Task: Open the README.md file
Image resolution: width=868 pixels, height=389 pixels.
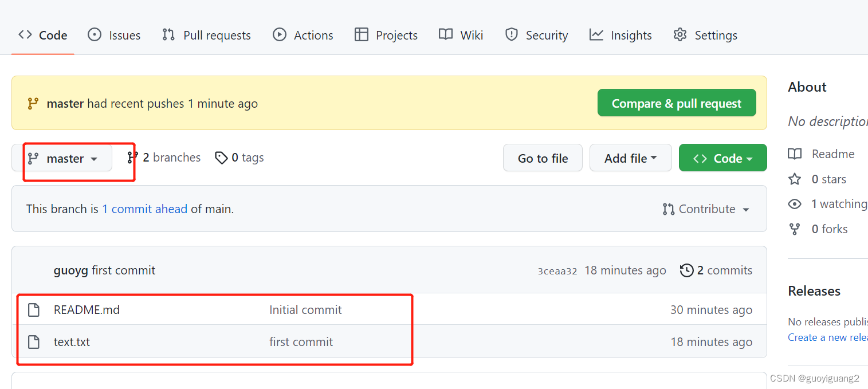Action: point(87,310)
